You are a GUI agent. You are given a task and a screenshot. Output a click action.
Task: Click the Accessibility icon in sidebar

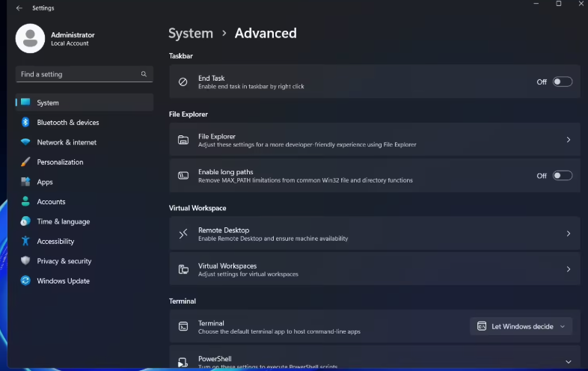click(25, 242)
